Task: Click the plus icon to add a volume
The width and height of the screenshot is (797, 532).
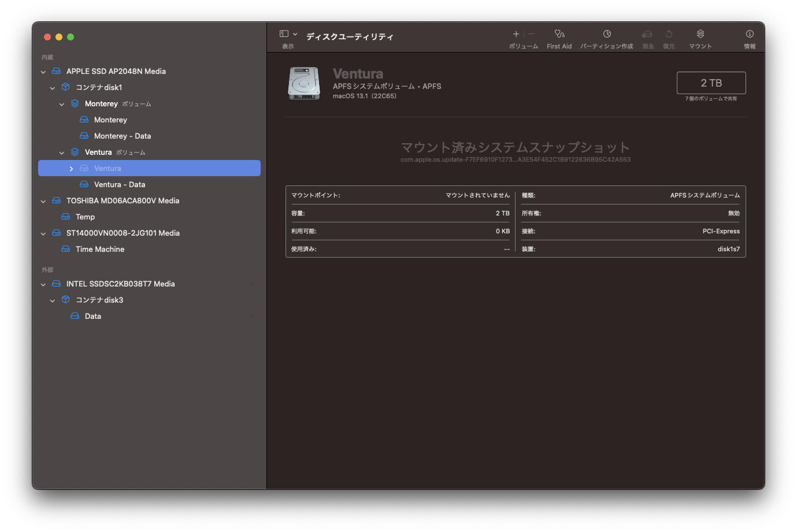Action: coord(516,34)
